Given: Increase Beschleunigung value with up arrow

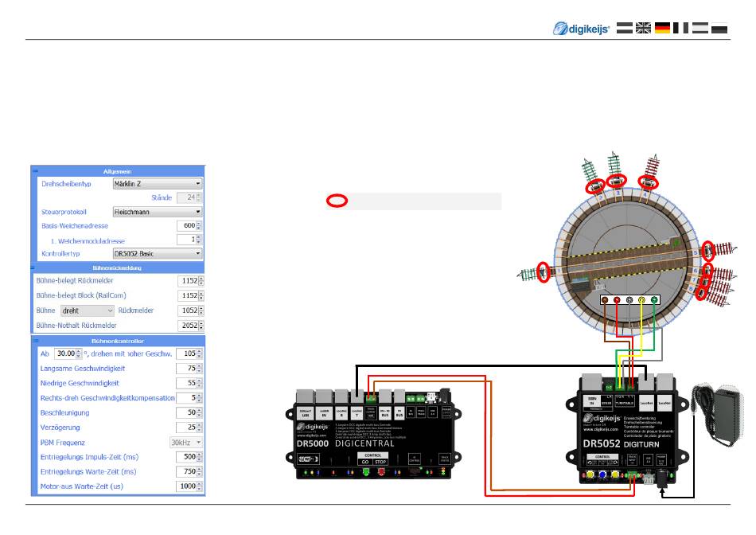Looking at the screenshot, I should tap(199, 411).
